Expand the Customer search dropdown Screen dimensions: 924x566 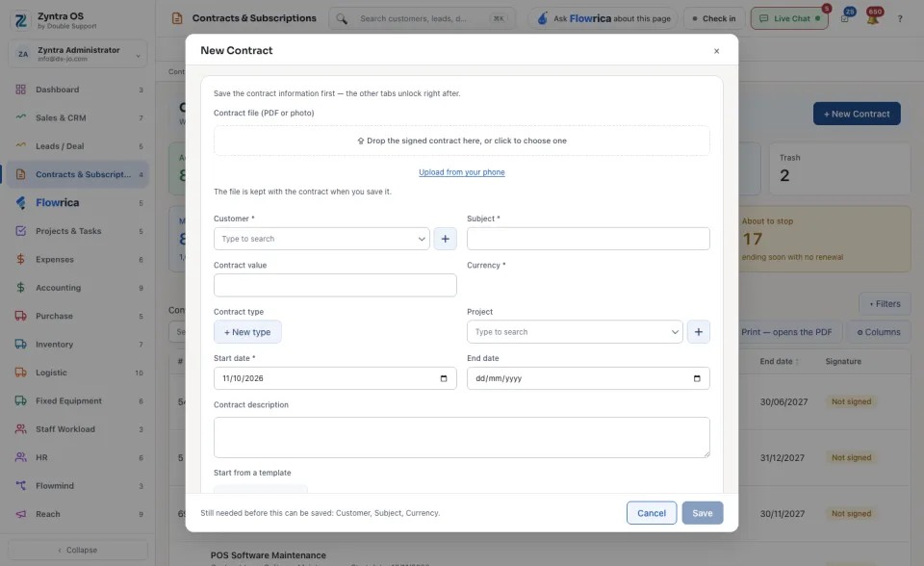click(422, 239)
